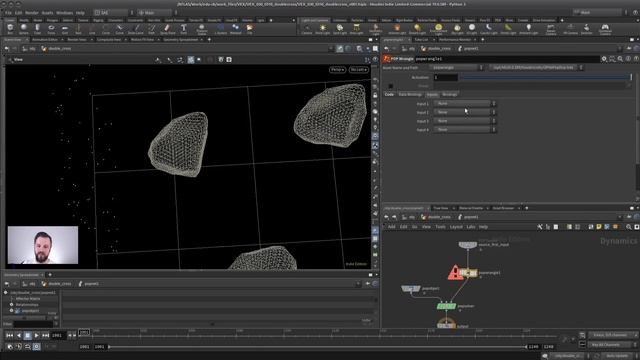Screen dimensions: 640x360
Task: Select the Switcher shelf tool
Action: [x=587, y=29]
